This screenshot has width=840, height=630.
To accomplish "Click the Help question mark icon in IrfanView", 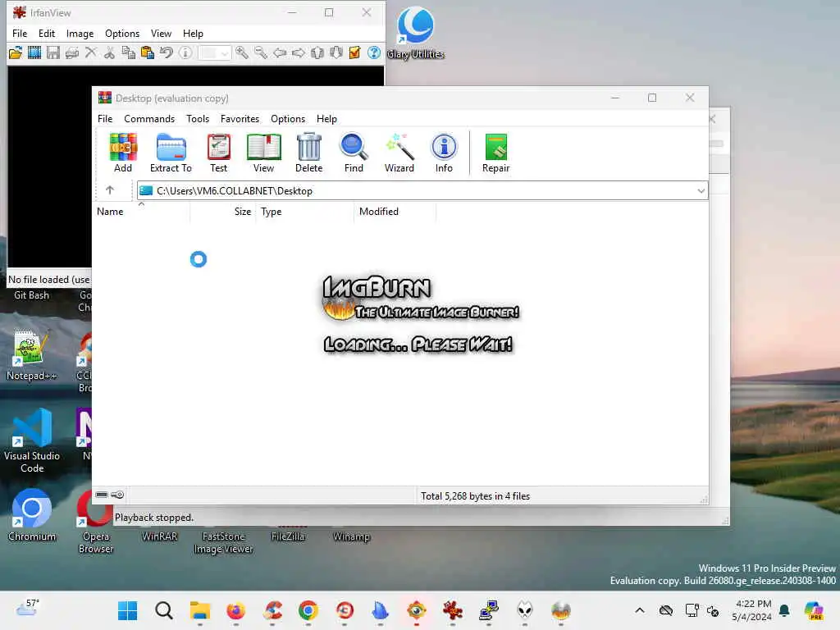I will 374,52.
